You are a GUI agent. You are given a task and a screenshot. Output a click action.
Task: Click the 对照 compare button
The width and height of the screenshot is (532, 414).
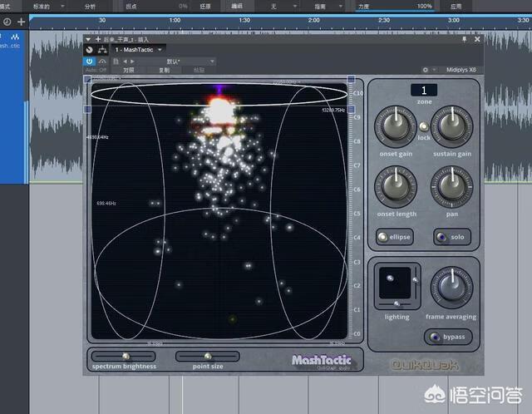[x=129, y=70]
